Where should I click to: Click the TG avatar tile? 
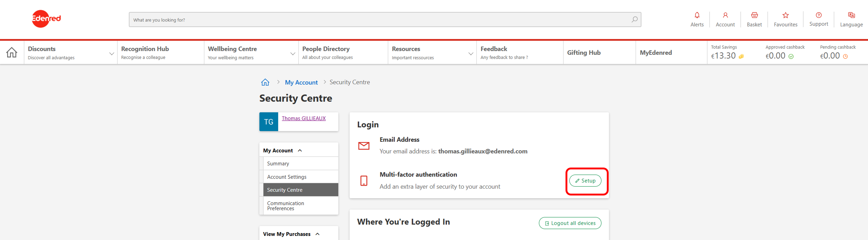pos(269,121)
